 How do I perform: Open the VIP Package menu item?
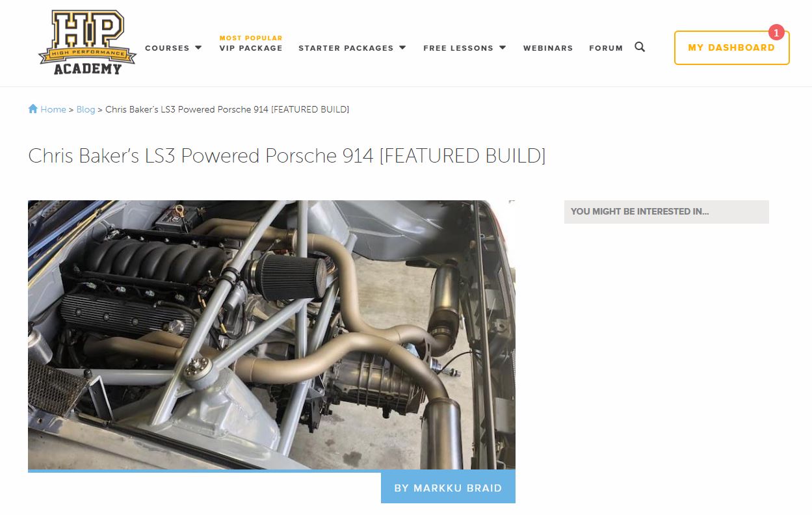[x=251, y=48]
